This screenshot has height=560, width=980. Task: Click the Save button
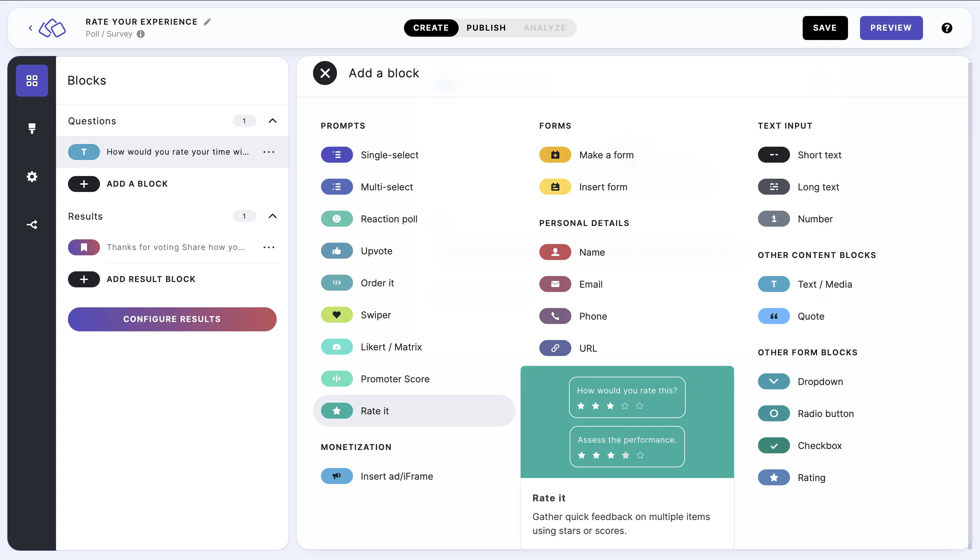pos(825,28)
